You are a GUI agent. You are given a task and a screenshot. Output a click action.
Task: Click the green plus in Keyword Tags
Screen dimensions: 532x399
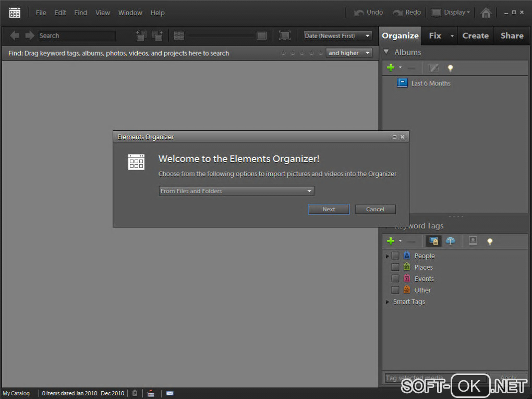(391, 241)
